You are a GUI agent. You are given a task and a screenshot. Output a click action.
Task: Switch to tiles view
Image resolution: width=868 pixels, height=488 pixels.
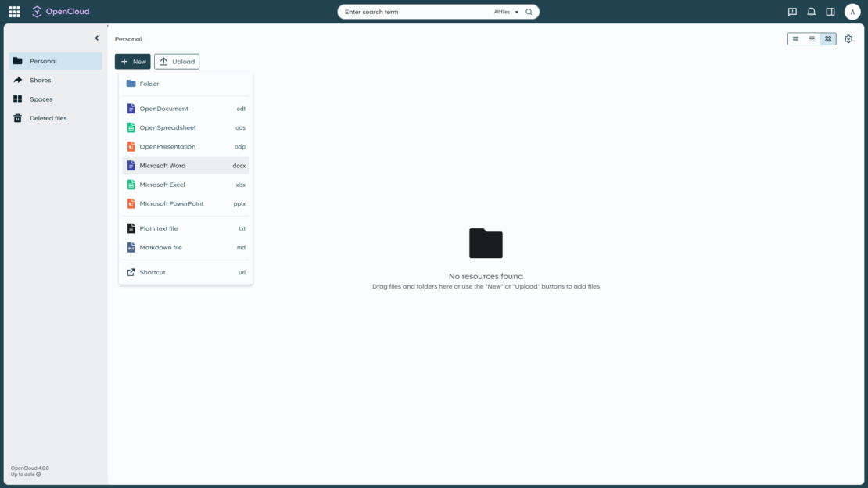827,39
